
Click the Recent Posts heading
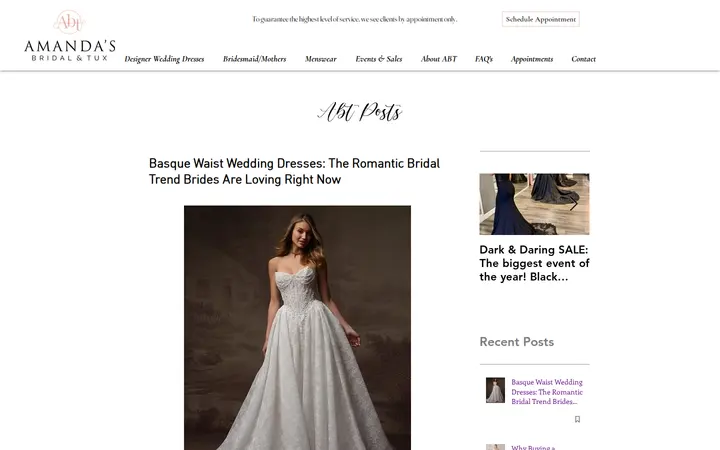(517, 342)
